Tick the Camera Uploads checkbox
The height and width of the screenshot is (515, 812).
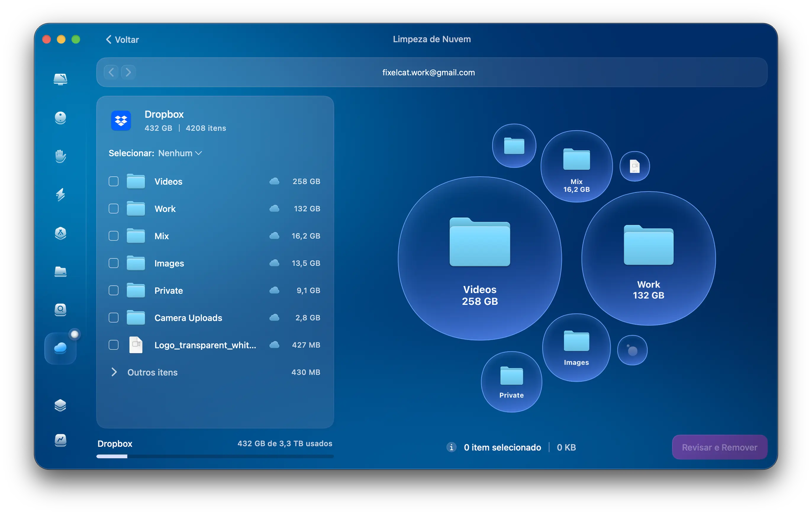tap(114, 318)
